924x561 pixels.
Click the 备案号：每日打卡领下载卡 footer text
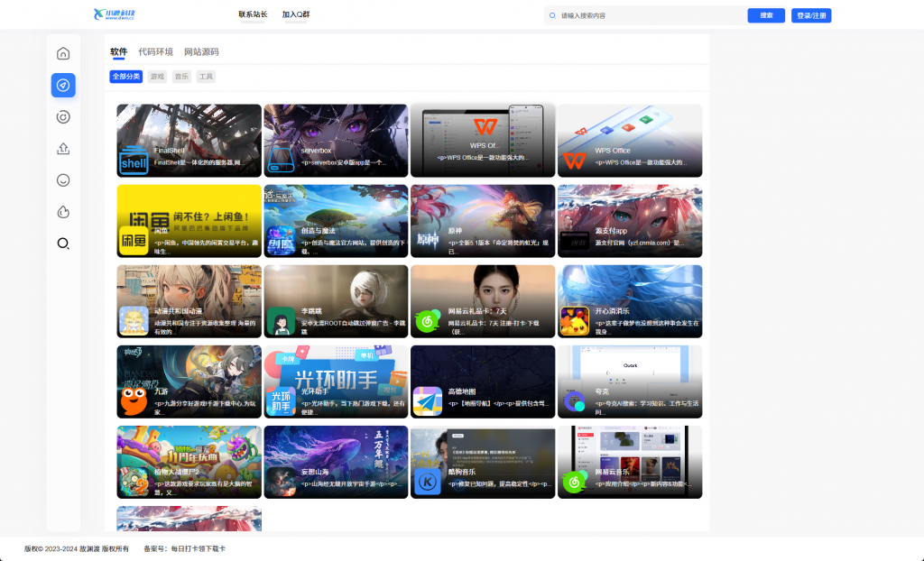[184, 548]
